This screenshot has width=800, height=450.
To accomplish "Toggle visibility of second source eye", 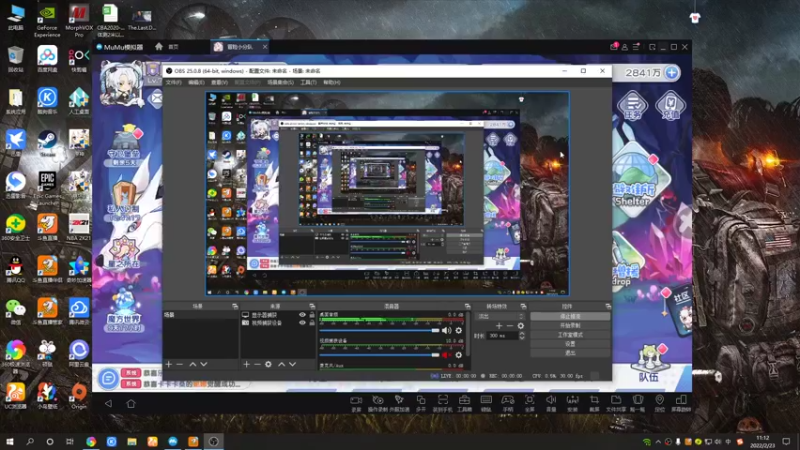I will pyautogui.click(x=302, y=323).
